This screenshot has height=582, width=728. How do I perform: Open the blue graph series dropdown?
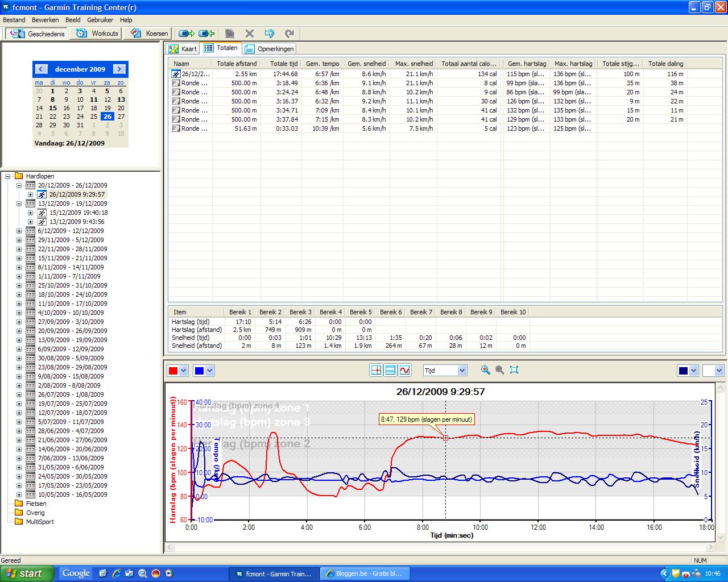(x=209, y=371)
